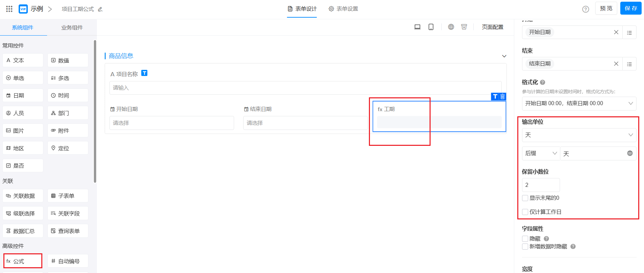Image resolution: width=644 pixels, height=273 pixels.
Task: Toggle the 隐藏 field attribute checkbox
Action: 525,239
